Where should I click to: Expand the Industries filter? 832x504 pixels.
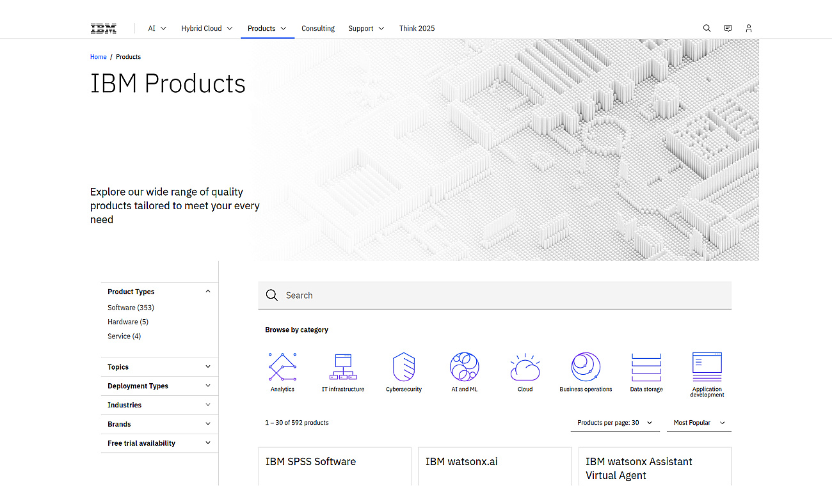159,405
